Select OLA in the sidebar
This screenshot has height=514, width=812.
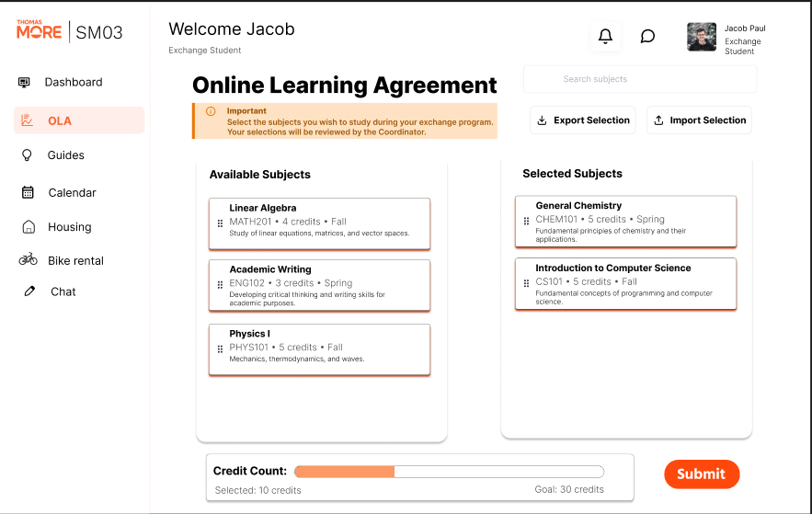click(60, 120)
